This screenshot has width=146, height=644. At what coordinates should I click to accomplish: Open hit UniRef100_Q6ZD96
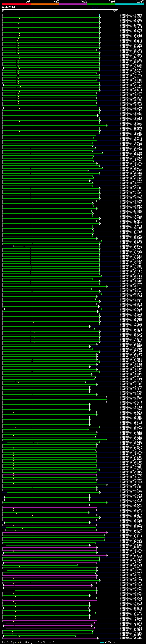131,93
